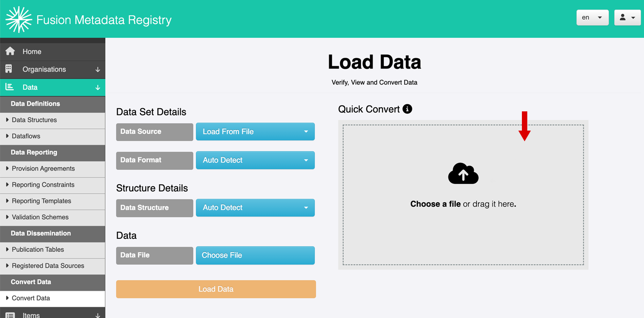
Task: Click the Items list icon in sidebar
Action: pyautogui.click(x=10, y=315)
